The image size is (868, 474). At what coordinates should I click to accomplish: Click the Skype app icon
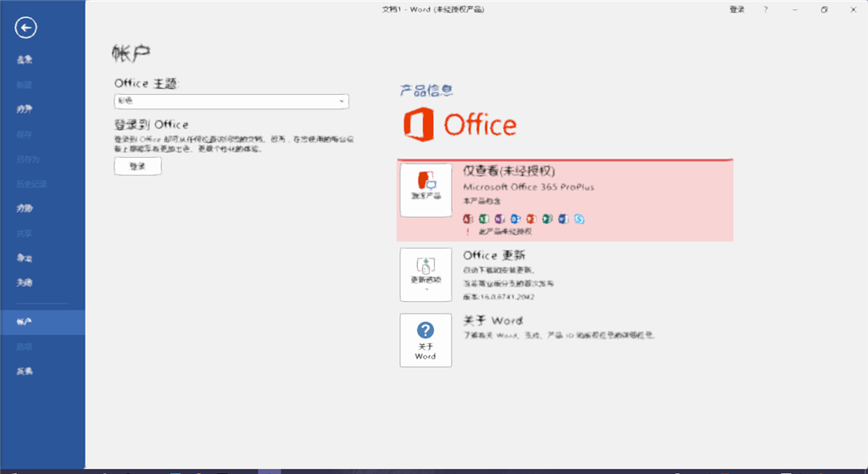click(x=579, y=219)
